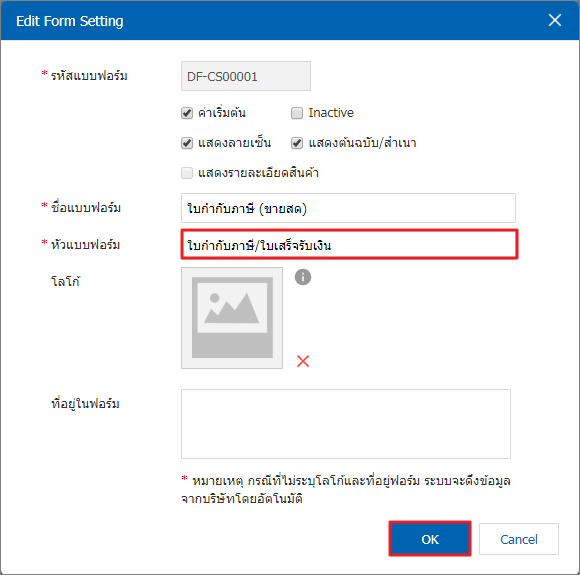Click the ชื่อแบบฟอร์ม field label

[x=86, y=208]
